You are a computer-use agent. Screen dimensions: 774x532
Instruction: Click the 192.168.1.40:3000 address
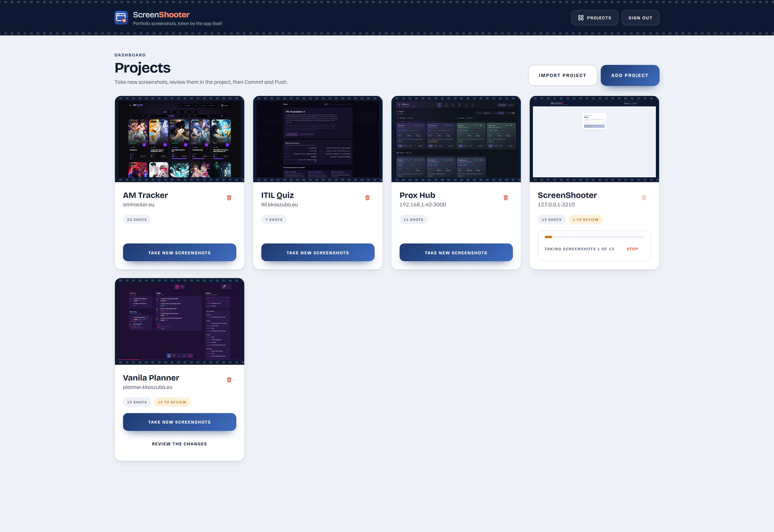423,205
